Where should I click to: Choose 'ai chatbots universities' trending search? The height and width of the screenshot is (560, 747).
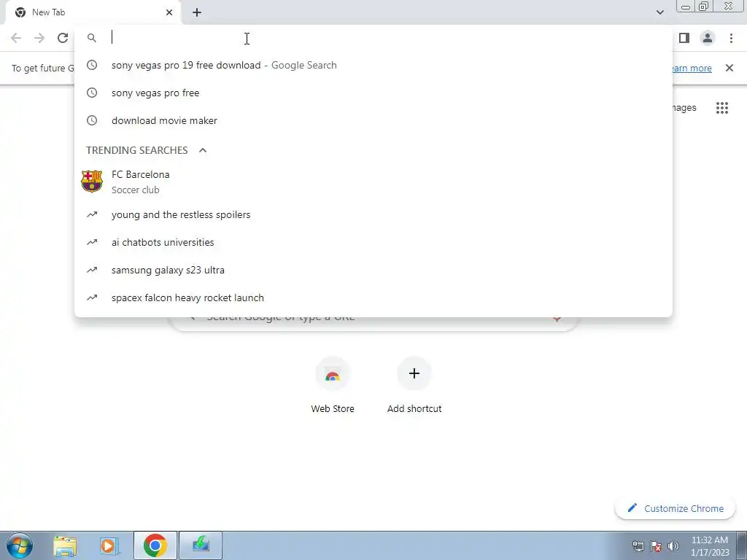pos(373,242)
